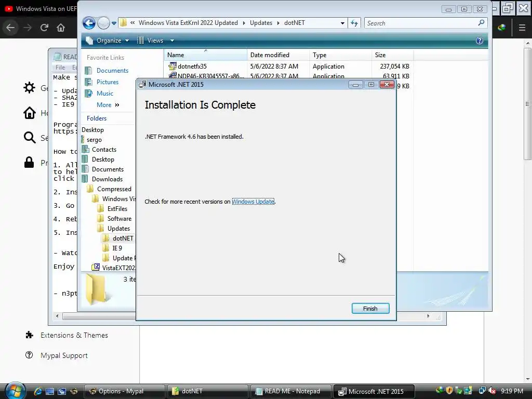Viewport: 532px width, 399px height.
Task: Open the Notepad File menu
Action: (60, 67)
